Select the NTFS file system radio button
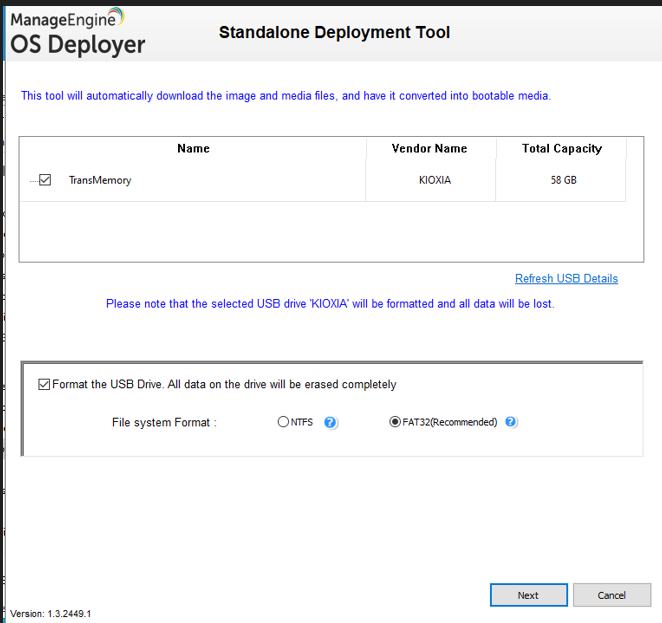This screenshot has width=662, height=623. (x=283, y=422)
